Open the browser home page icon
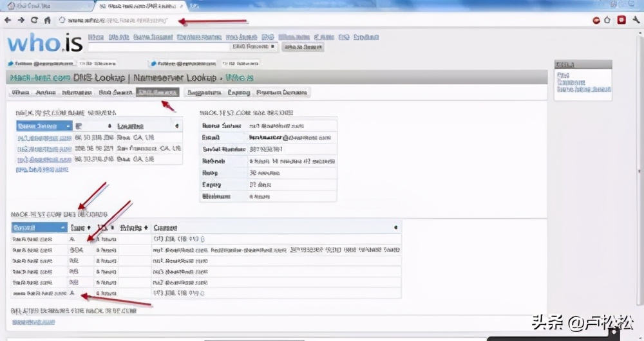 [48, 20]
